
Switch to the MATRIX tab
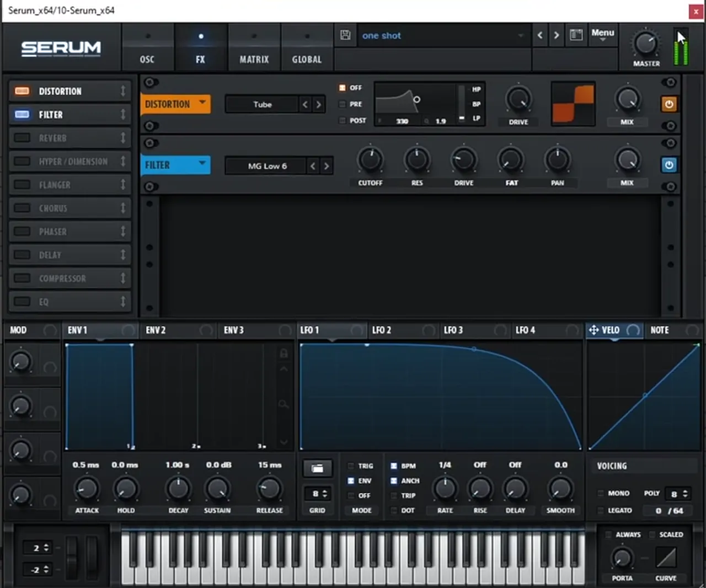(x=254, y=47)
